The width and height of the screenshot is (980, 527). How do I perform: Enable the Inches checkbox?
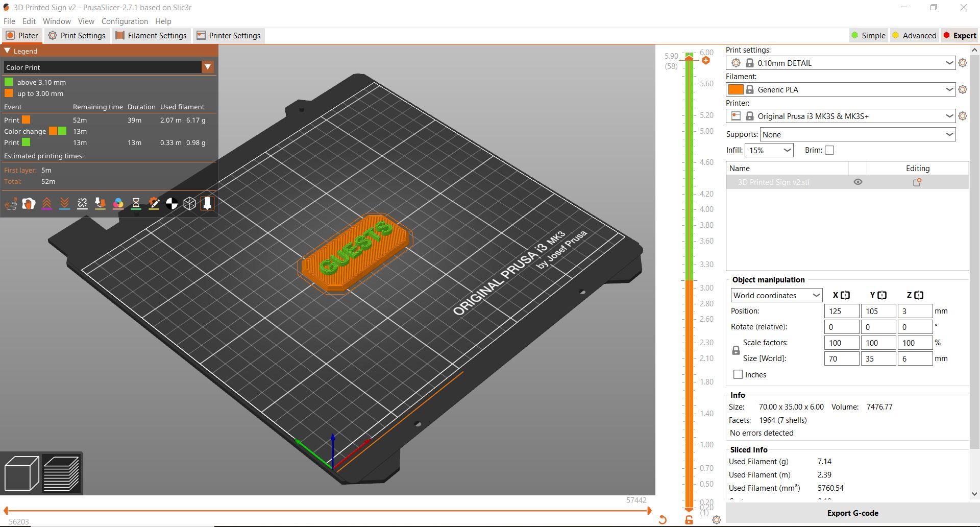tap(738, 374)
